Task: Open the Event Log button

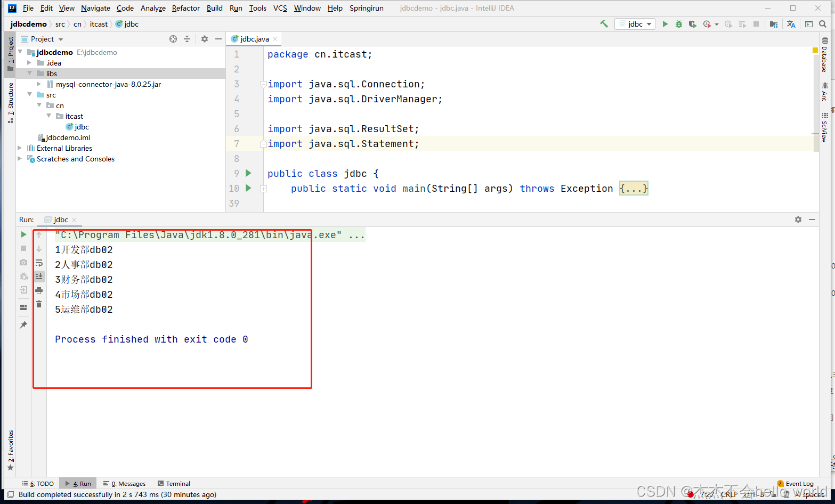Action: click(796, 484)
